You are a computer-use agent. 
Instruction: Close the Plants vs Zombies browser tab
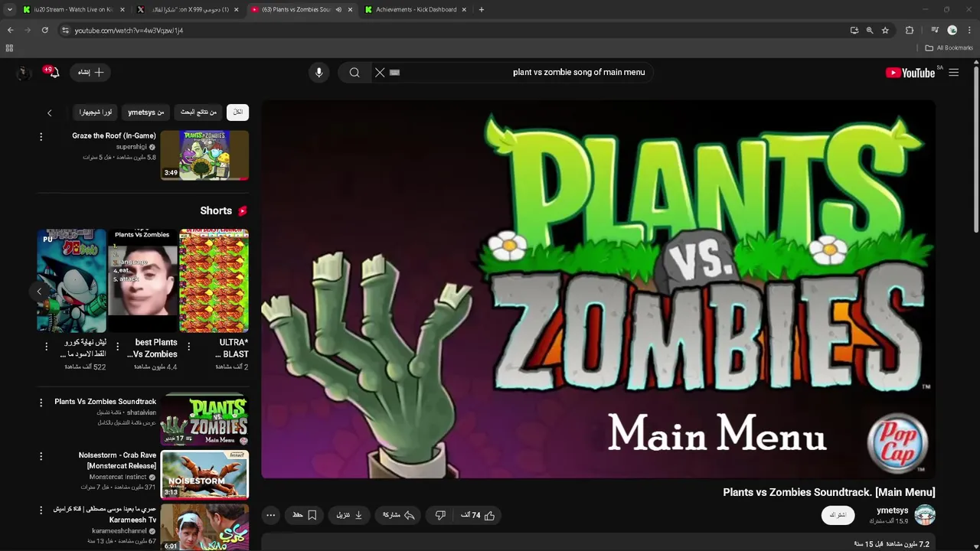pos(350,10)
